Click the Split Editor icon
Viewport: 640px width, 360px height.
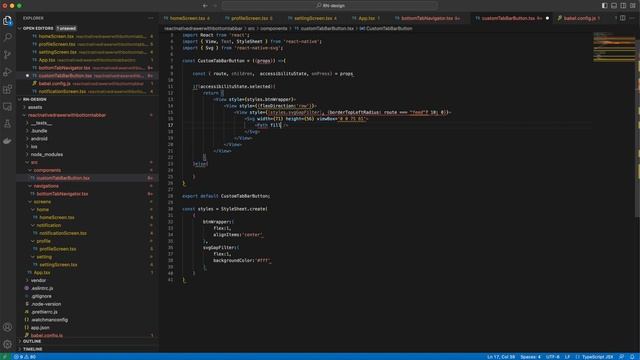(622, 18)
